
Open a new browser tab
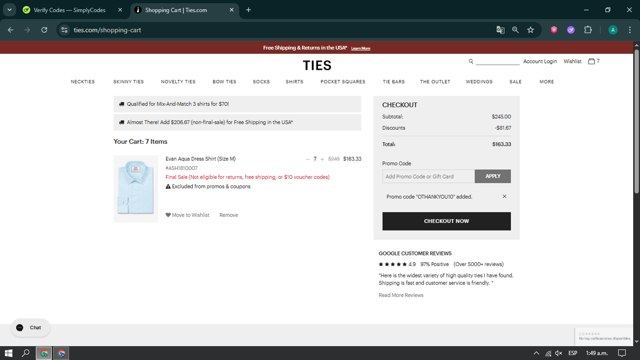248,10
